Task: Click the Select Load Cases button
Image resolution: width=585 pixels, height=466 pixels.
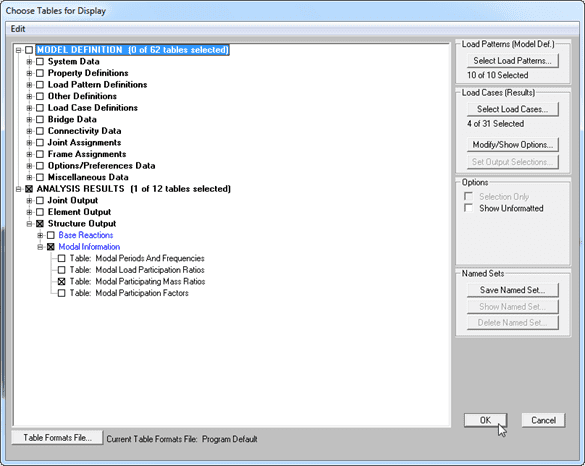Action: coord(513,109)
